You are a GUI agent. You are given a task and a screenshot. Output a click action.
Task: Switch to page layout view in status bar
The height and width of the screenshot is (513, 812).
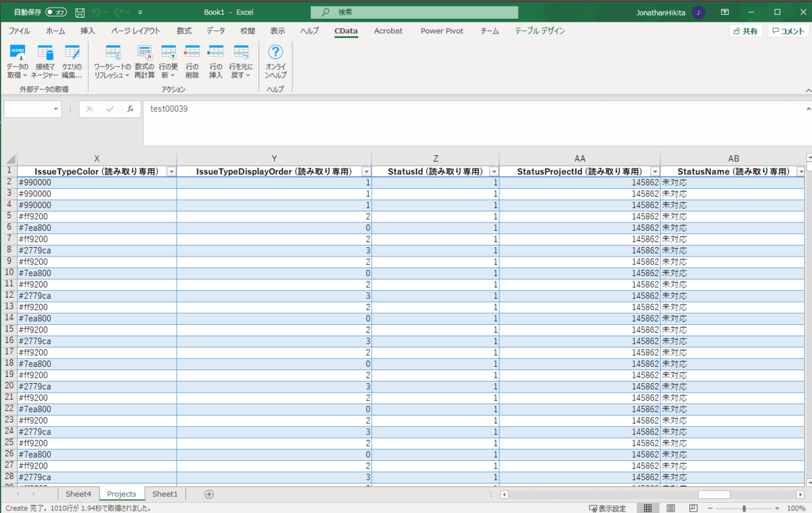click(671, 508)
